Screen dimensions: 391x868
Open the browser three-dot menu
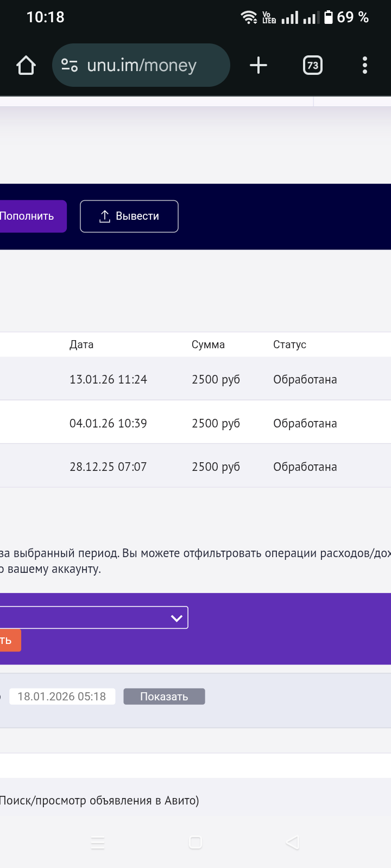coord(364,66)
